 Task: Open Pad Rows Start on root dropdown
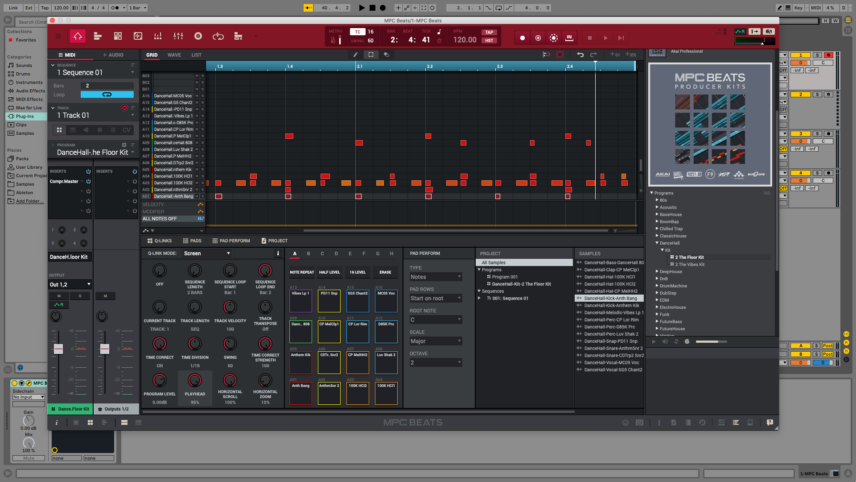click(436, 298)
